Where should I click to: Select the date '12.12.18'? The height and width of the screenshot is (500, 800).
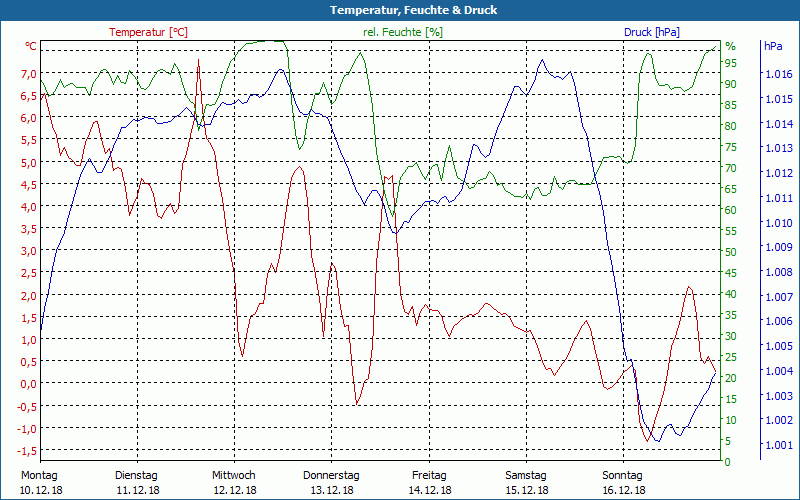[x=235, y=490]
